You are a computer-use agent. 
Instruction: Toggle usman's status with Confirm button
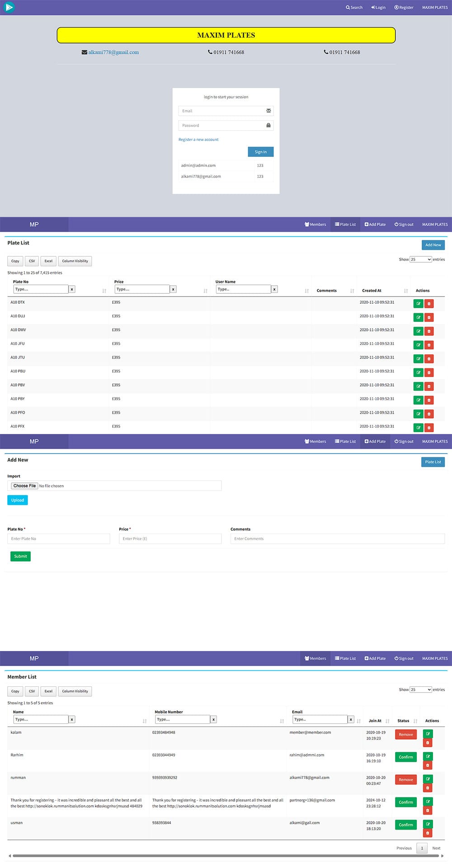pyautogui.click(x=405, y=825)
